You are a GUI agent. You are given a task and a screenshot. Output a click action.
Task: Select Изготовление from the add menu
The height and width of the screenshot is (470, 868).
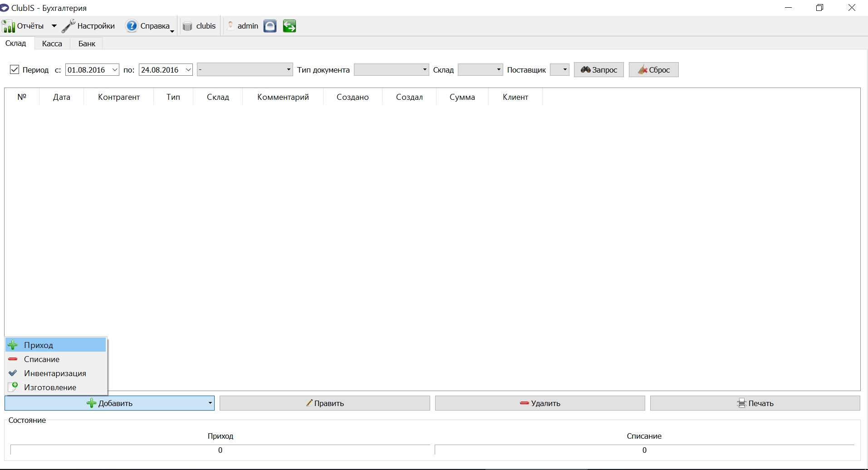(x=56, y=387)
